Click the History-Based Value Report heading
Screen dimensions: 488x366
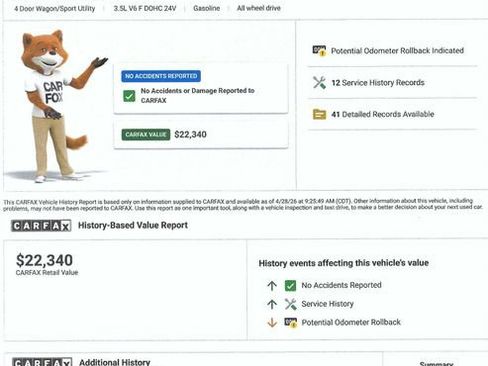(133, 225)
